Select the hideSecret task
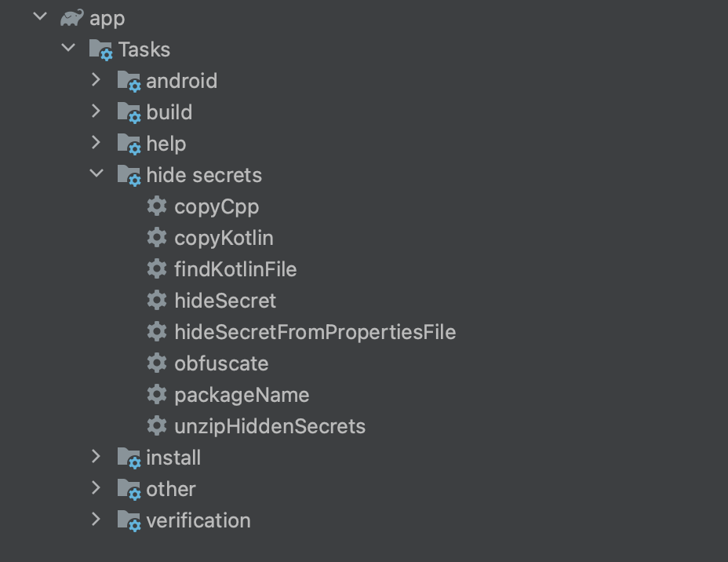This screenshot has height=562, width=728. (x=225, y=301)
